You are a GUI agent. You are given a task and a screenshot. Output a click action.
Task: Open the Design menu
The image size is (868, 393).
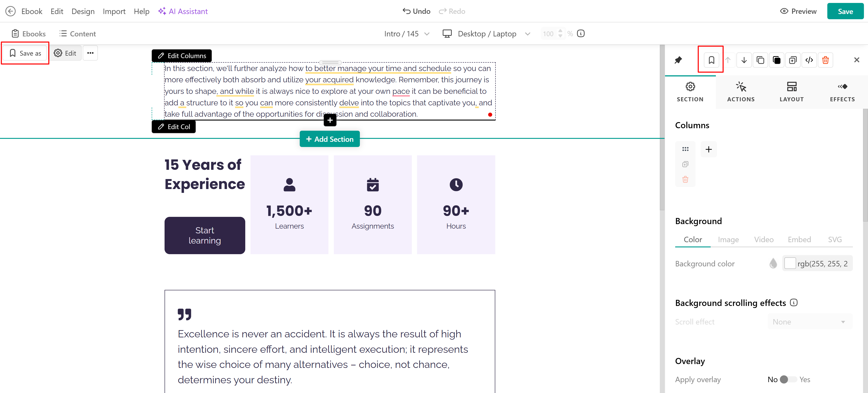coord(83,11)
